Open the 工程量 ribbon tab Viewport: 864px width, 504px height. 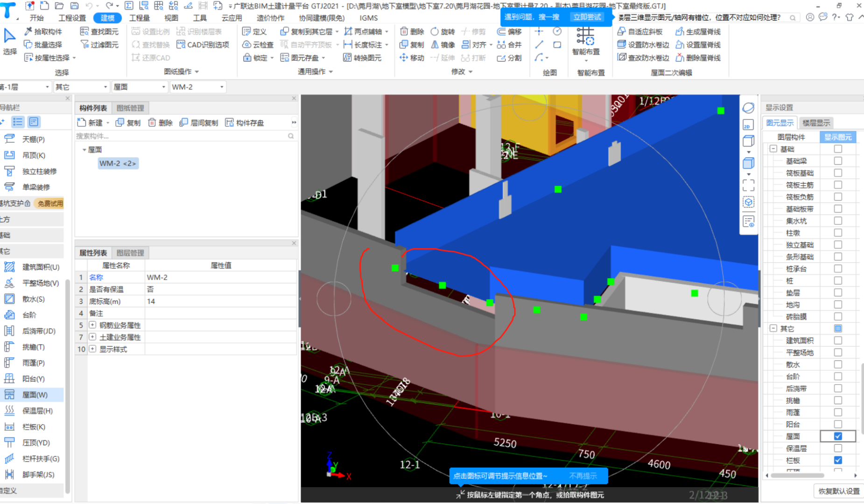coord(139,18)
